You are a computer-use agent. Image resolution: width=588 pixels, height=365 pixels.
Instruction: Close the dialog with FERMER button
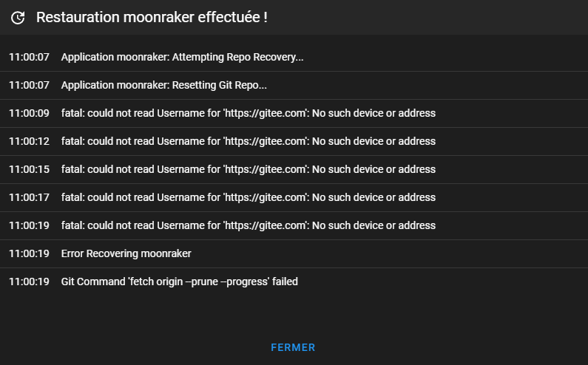(x=293, y=347)
